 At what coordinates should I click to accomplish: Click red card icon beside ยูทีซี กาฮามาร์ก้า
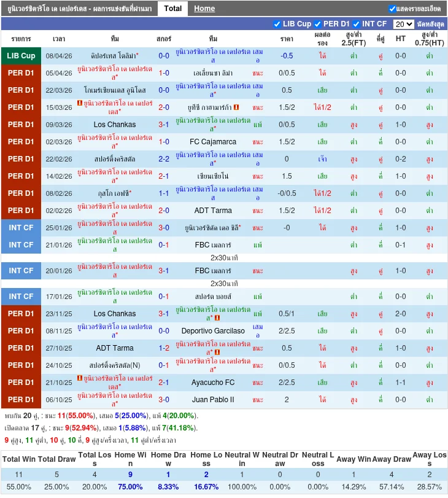[x=236, y=107]
